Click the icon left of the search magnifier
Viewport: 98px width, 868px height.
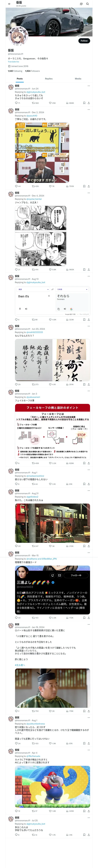pyautogui.click(x=81, y=4)
